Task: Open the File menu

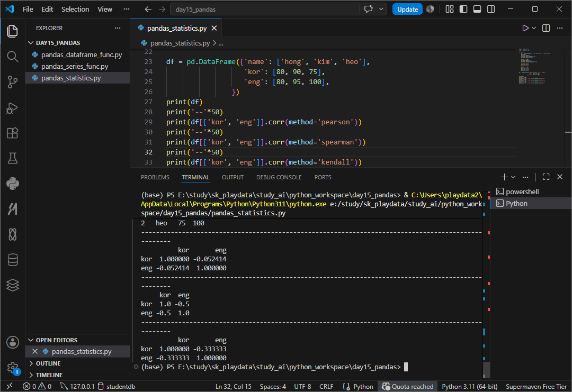Action: [x=28, y=9]
